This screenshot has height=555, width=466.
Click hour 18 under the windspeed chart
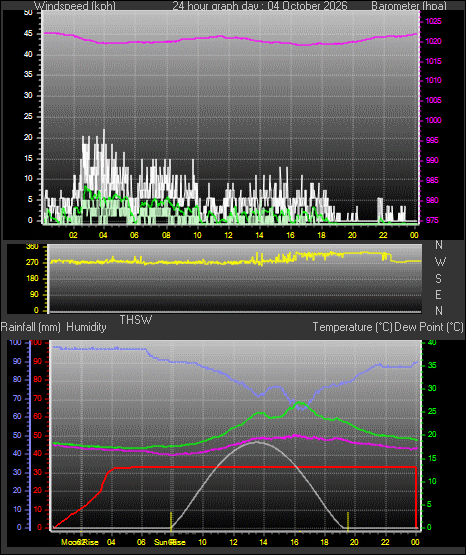(x=321, y=235)
